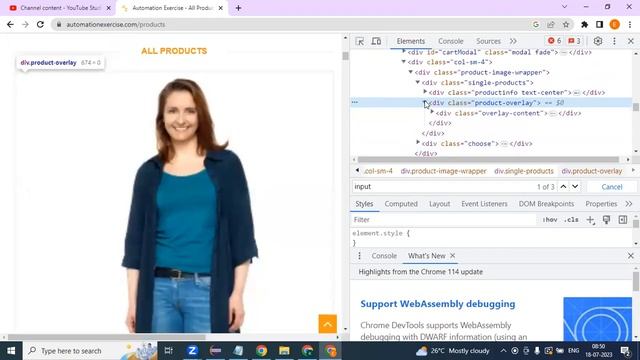Open Zoom from the taskbar
Viewport: 640px width, 360px height.
(192, 351)
